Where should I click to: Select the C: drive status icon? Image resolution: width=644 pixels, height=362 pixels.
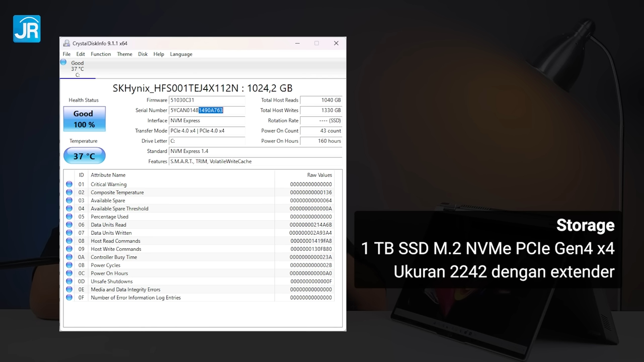pos(63,62)
